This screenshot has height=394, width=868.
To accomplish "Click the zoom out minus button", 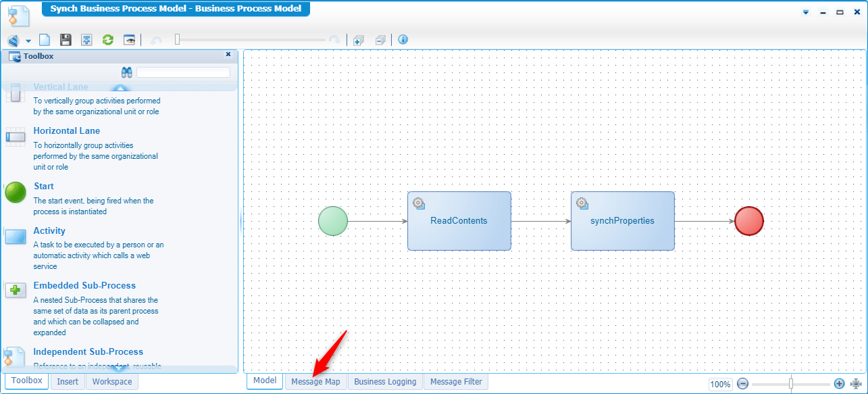I will [742, 384].
